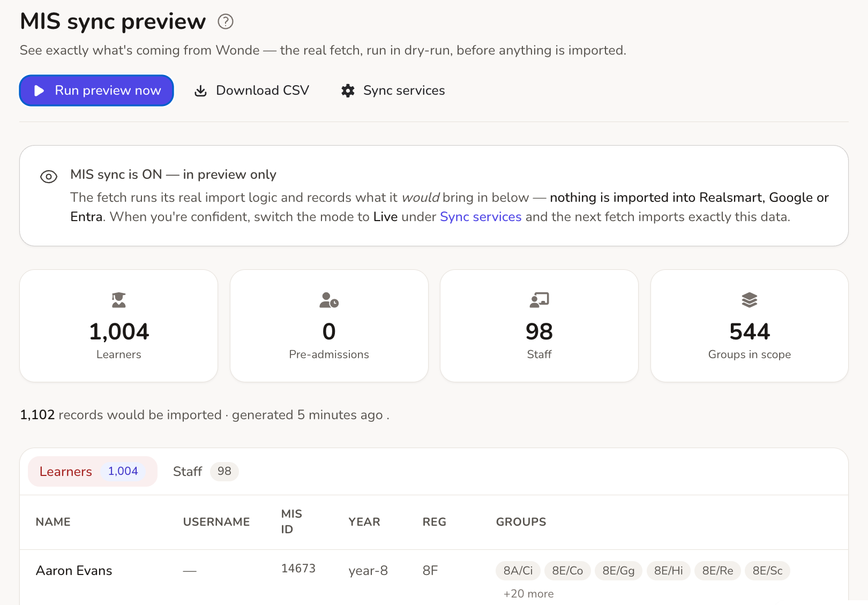
Task: Open the help question mark icon
Action: click(226, 21)
